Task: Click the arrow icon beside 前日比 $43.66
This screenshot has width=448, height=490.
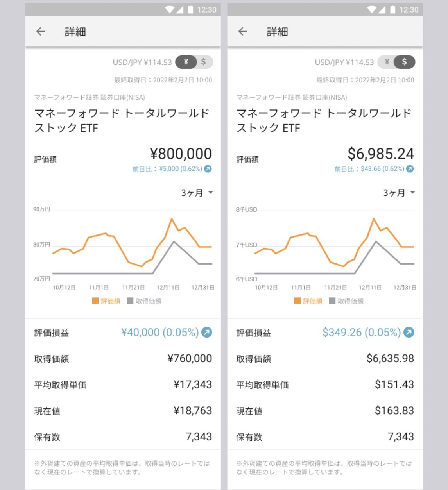Action: (410, 169)
